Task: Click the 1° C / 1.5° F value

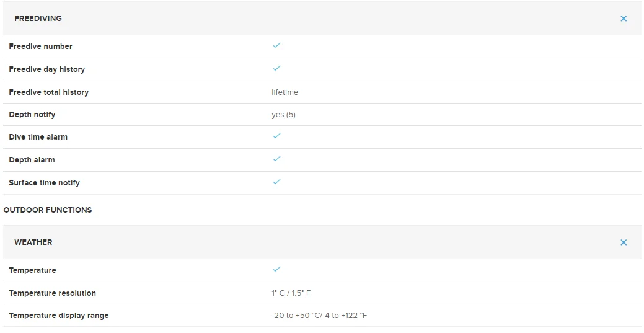Action: tap(291, 293)
